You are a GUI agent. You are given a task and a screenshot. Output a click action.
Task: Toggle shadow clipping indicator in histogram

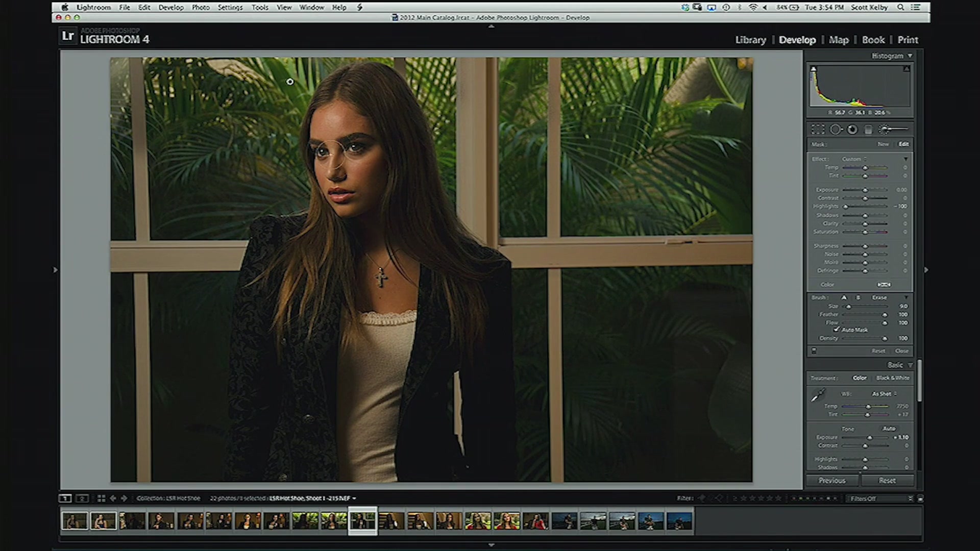coord(814,69)
